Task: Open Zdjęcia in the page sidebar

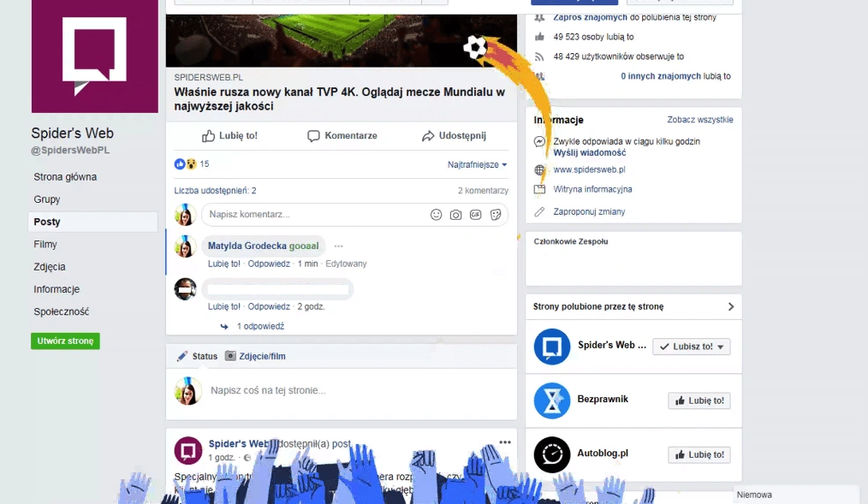Action: pyautogui.click(x=50, y=267)
